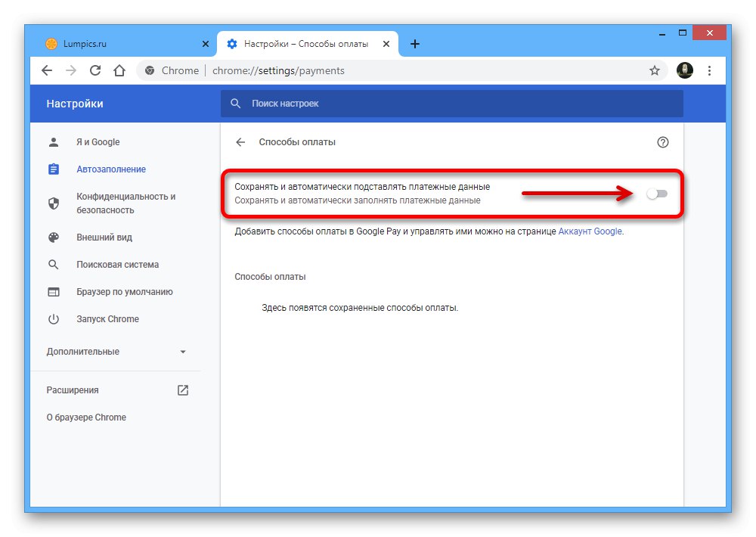The height and width of the screenshot is (537, 756).
Task: Click the bookmark star in address bar
Action: pyautogui.click(x=655, y=70)
